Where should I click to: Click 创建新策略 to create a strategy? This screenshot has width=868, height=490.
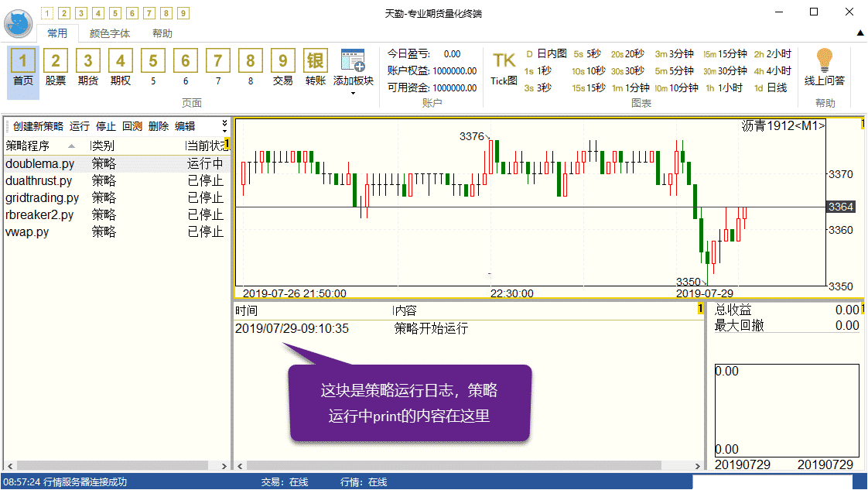38,126
